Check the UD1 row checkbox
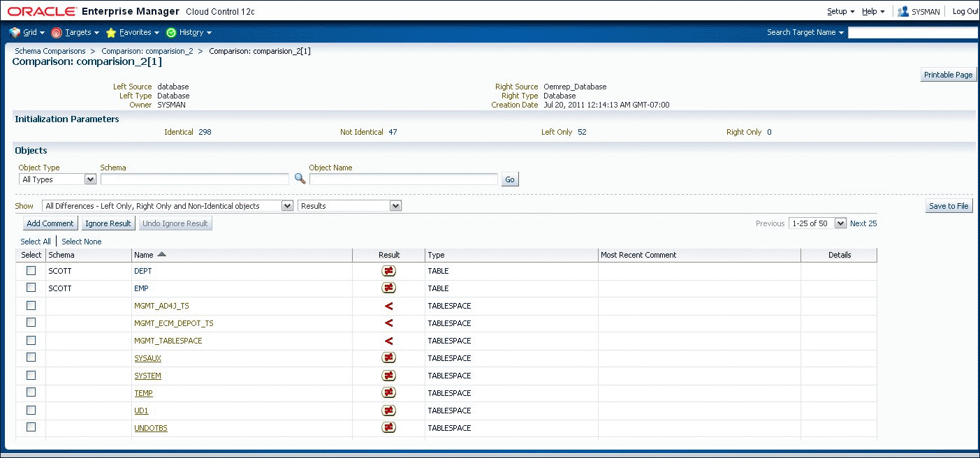Image resolution: width=980 pixels, height=458 pixels. pyautogui.click(x=31, y=410)
